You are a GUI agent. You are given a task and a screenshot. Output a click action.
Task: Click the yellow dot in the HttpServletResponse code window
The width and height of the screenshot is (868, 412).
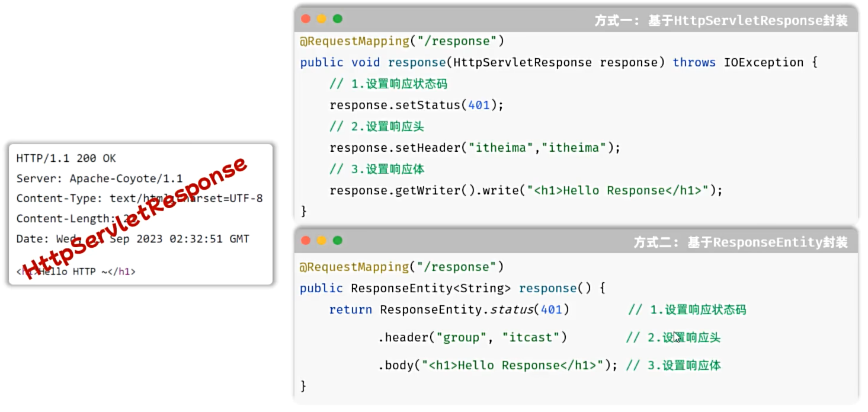pos(322,19)
